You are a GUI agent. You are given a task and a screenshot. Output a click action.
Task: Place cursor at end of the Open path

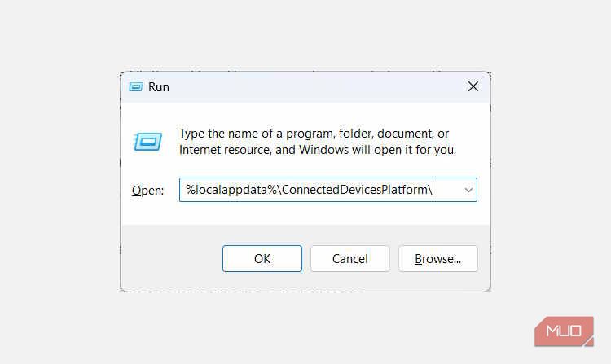pos(435,190)
